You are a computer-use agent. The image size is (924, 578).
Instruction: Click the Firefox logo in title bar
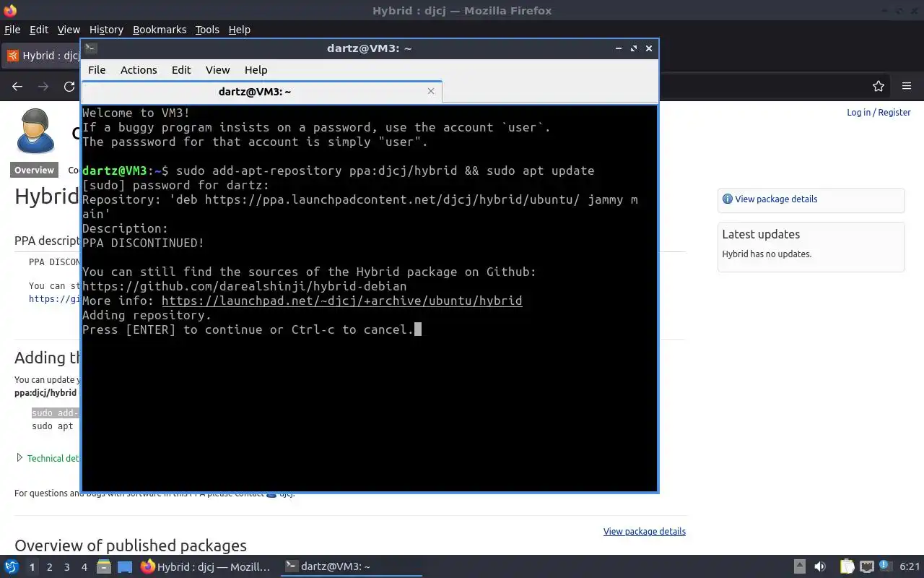click(9, 10)
